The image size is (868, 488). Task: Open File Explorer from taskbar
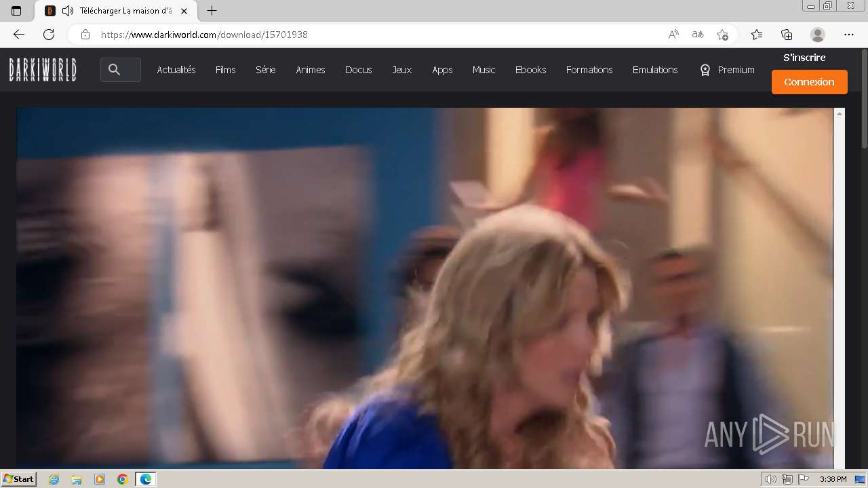coord(77,479)
